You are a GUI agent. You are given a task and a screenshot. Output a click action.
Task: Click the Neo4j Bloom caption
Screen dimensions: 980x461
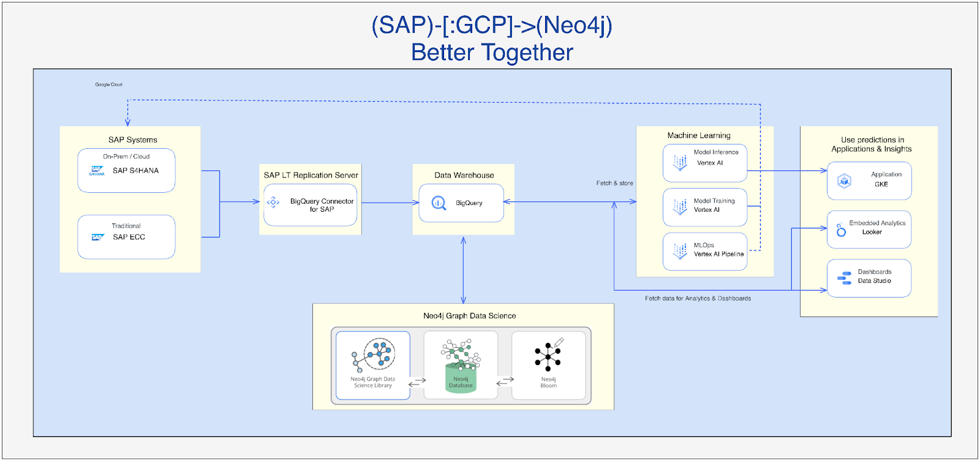pyautogui.click(x=549, y=383)
